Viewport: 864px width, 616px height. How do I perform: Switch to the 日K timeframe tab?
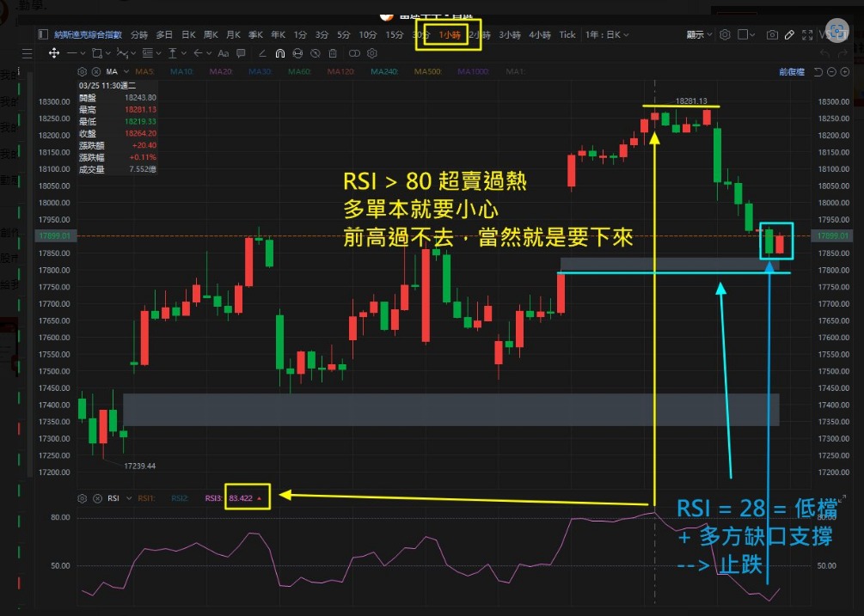[188, 34]
